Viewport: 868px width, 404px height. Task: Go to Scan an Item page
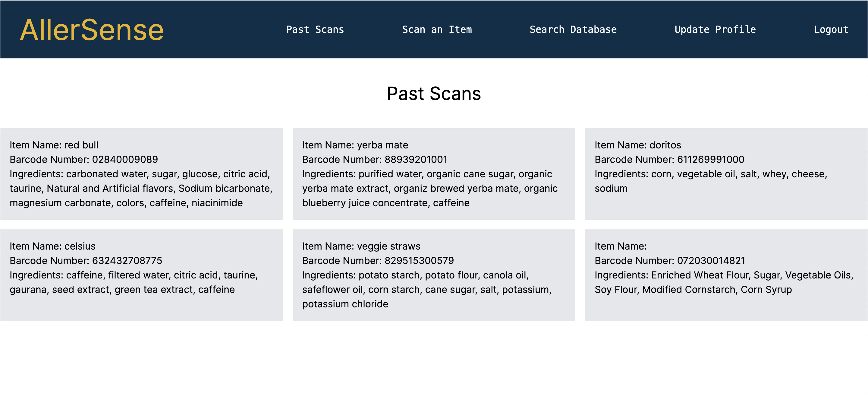437,30
